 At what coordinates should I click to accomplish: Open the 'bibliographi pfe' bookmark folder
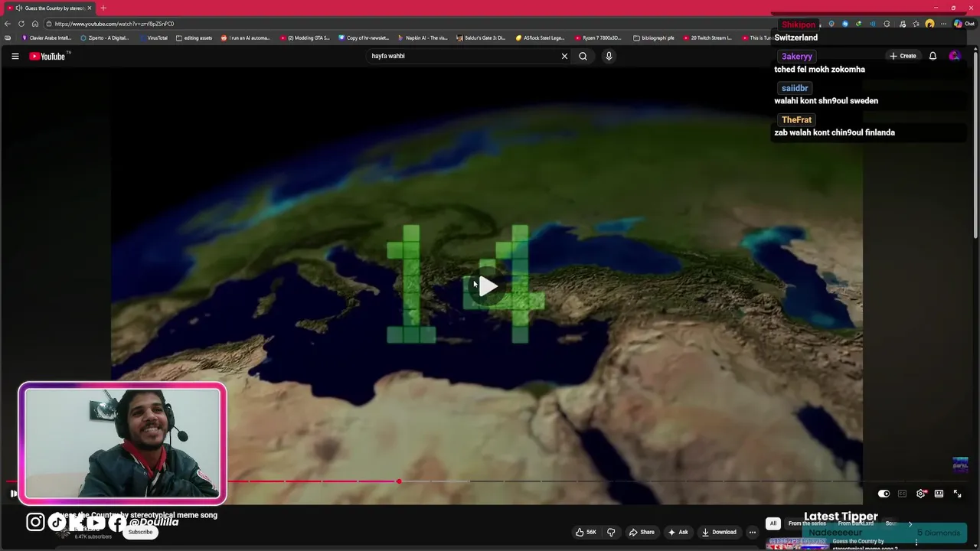pyautogui.click(x=654, y=37)
